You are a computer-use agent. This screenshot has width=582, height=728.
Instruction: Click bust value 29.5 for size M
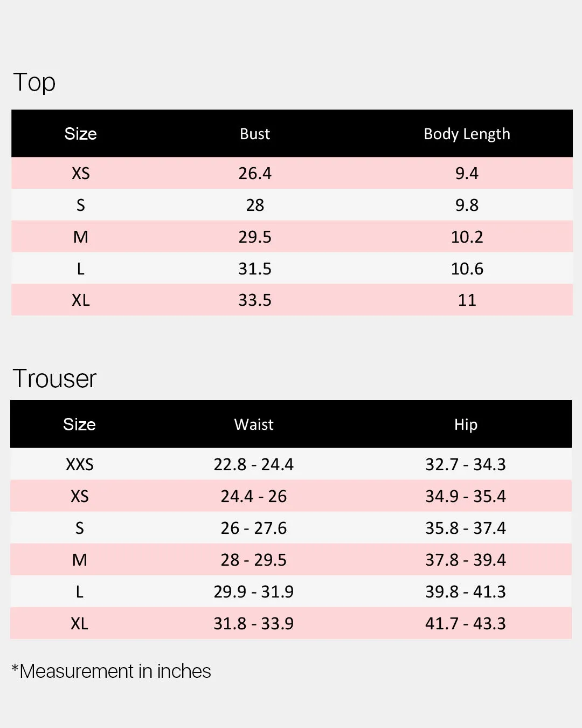pos(255,237)
